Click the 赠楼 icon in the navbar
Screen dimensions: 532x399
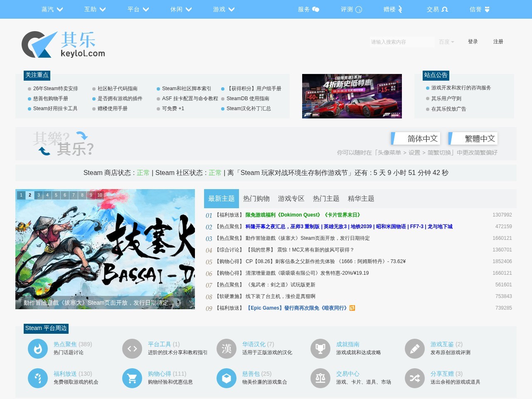click(x=400, y=9)
